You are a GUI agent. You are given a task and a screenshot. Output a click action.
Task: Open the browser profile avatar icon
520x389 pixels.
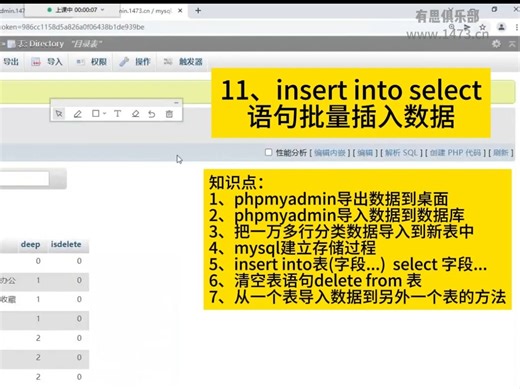[501, 27]
